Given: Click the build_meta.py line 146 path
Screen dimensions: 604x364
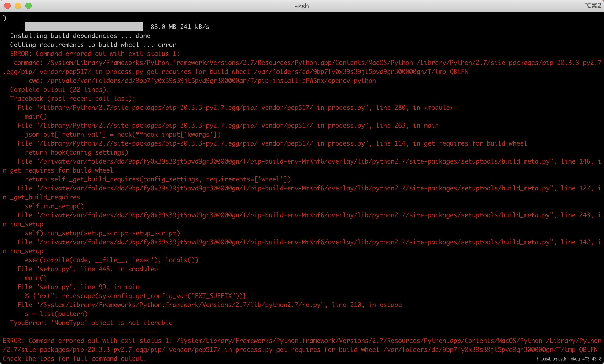Looking at the screenshot, I should (x=302, y=166).
